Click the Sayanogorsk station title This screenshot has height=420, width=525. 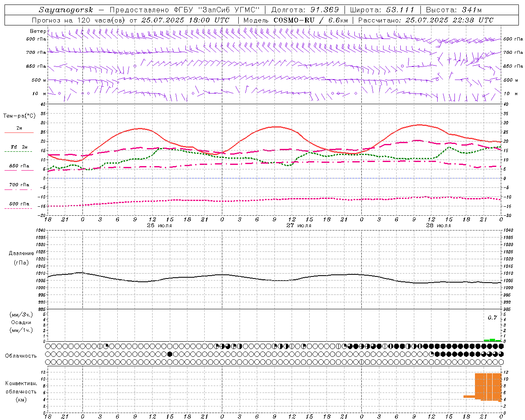pyautogui.click(x=66, y=10)
